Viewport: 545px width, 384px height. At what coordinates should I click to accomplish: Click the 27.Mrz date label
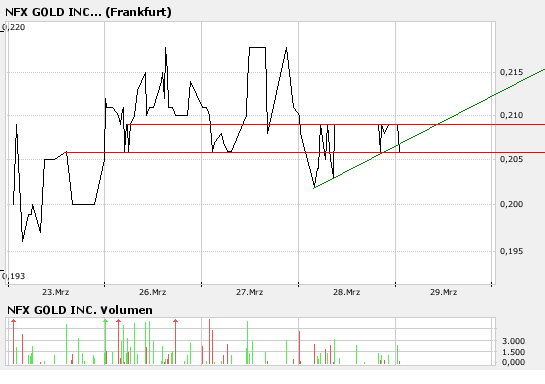(x=250, y=292)
